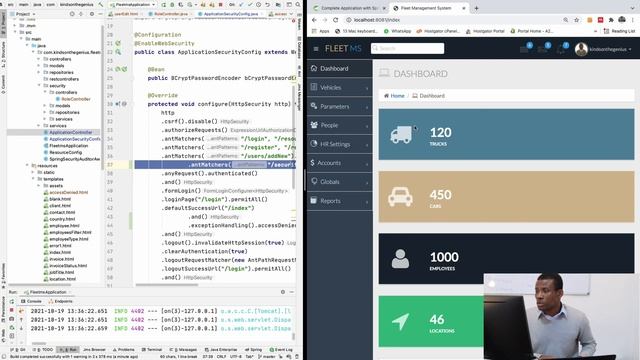Stop the running application in toolbar
The image size is (640, 360).
pyautogui.click(x=221, y=4)
